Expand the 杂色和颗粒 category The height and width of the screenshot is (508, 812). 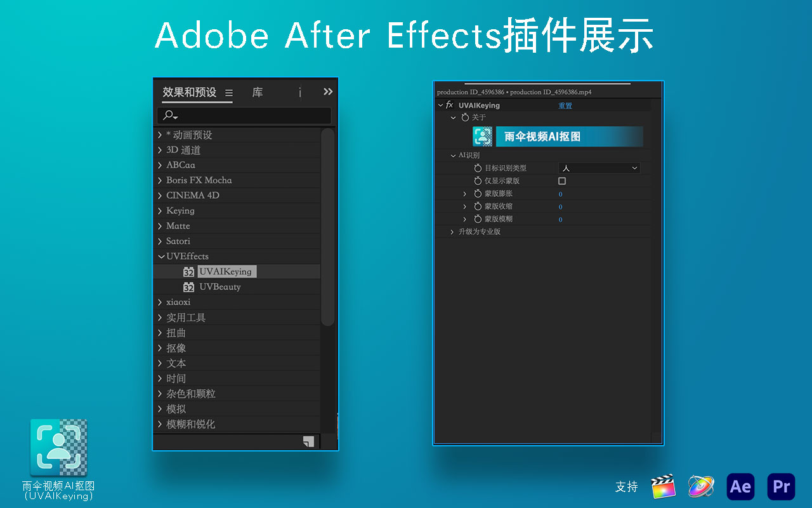(160, 394)
